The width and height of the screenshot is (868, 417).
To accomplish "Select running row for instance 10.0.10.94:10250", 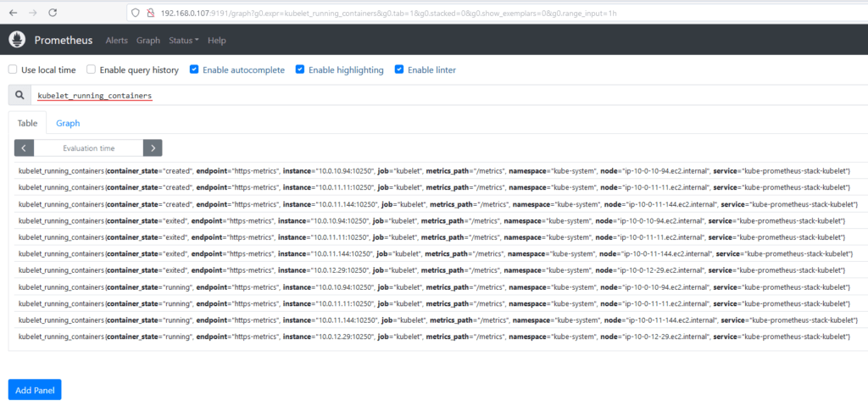I will [440, 286].
